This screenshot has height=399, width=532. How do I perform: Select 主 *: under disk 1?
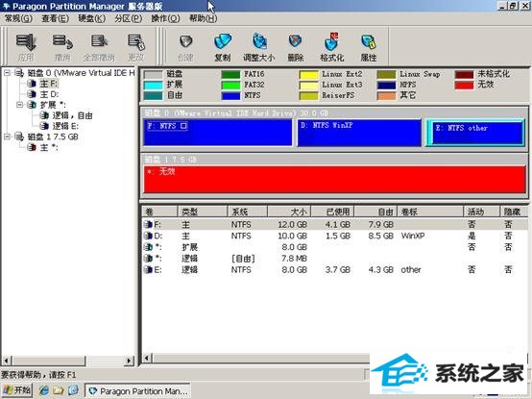(49, 147)
